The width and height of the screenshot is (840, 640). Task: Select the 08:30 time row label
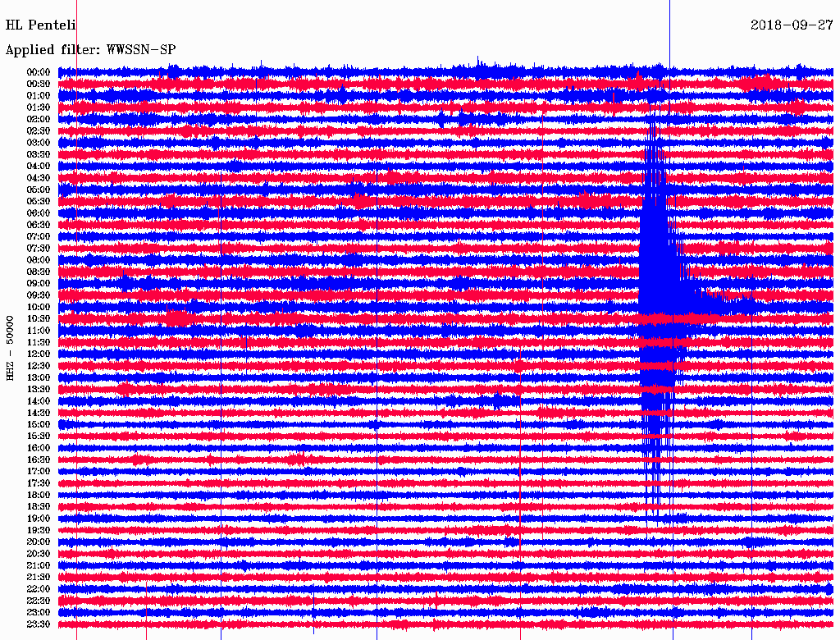click(38, 272)
